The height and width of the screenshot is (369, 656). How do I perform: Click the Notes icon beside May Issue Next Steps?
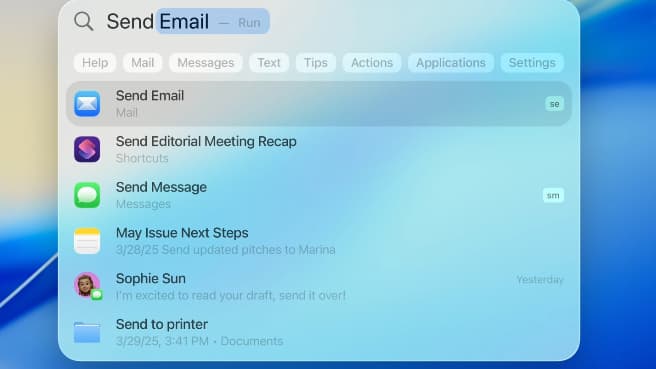click(x=87, y=241)
